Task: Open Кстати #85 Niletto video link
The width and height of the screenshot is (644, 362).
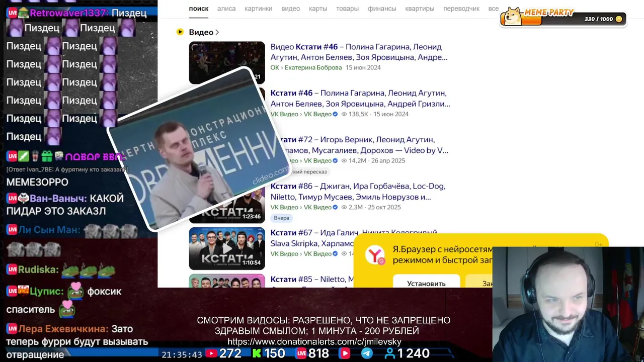Action: tap(312, 280)
